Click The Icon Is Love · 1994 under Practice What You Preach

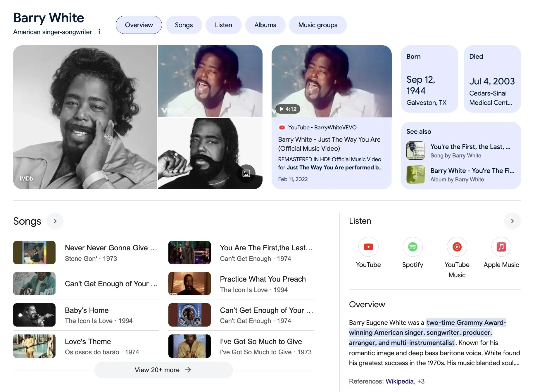click(x=253, y=290)
